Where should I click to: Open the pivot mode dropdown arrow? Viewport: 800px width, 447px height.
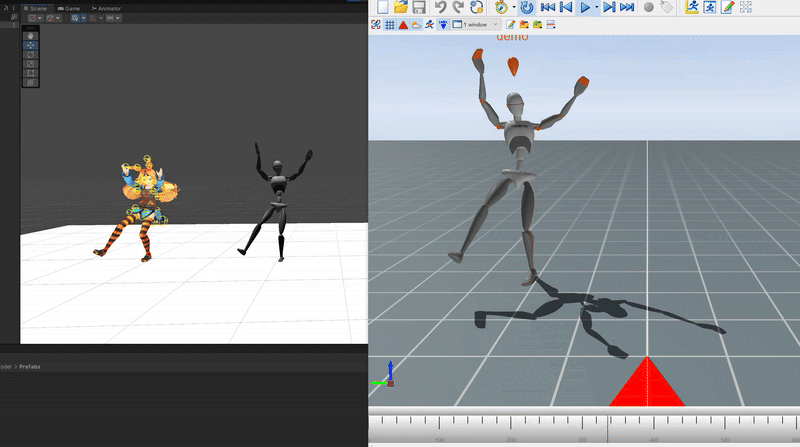coord(40,18)
